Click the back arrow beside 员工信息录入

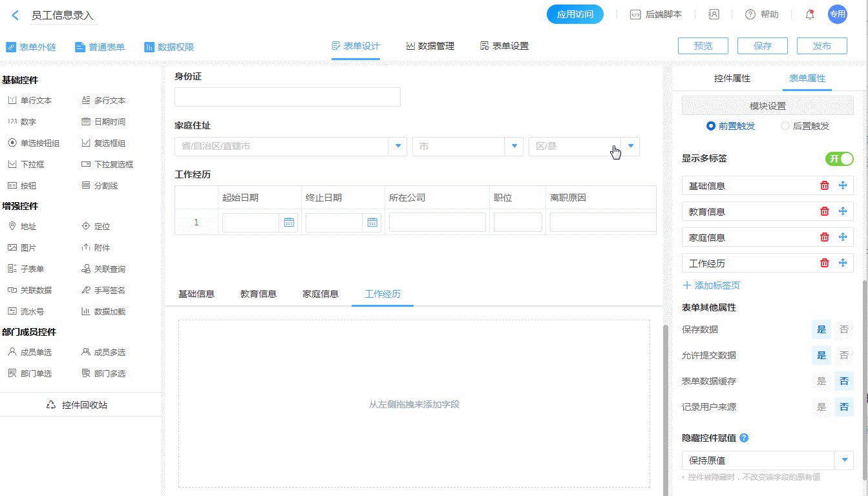(16, 15)
